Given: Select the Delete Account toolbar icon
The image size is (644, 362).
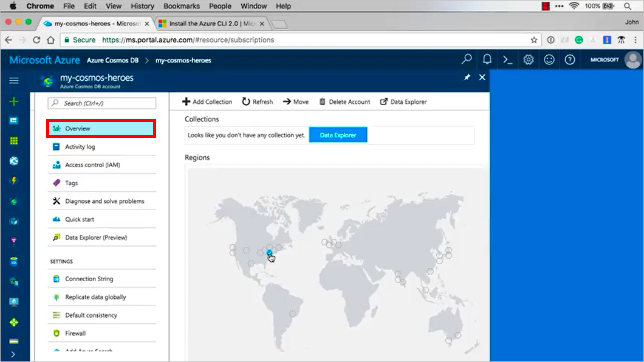Looking at the screenshot, I should [321, 101].
